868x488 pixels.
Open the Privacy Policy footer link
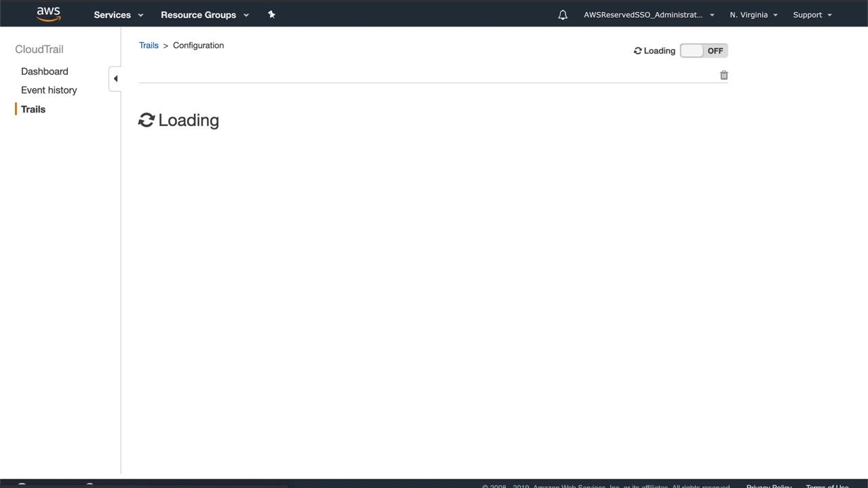point(769,486)
